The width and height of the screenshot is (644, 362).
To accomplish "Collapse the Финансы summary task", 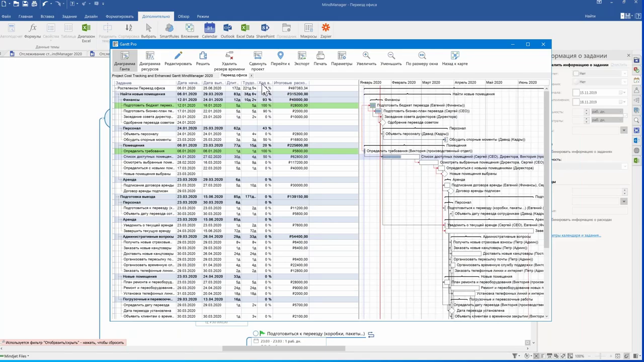I will [120, 100].
